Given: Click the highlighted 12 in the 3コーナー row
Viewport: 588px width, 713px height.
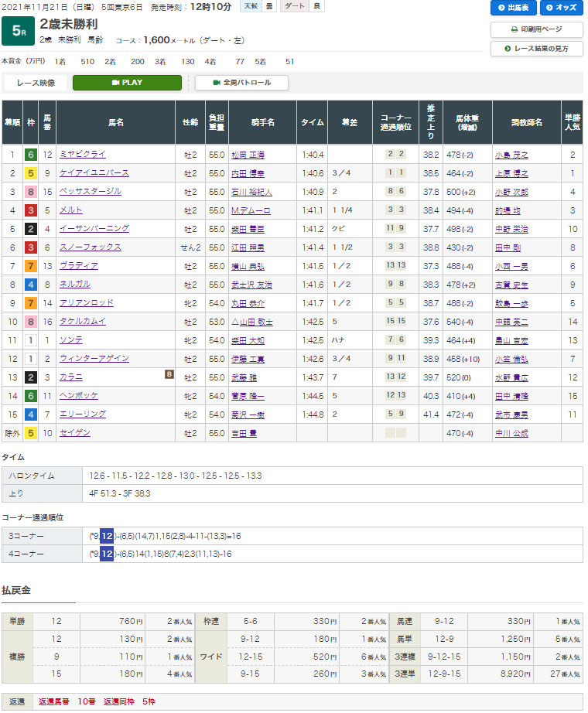Looking at the screenshot, I should click(107, 536).
